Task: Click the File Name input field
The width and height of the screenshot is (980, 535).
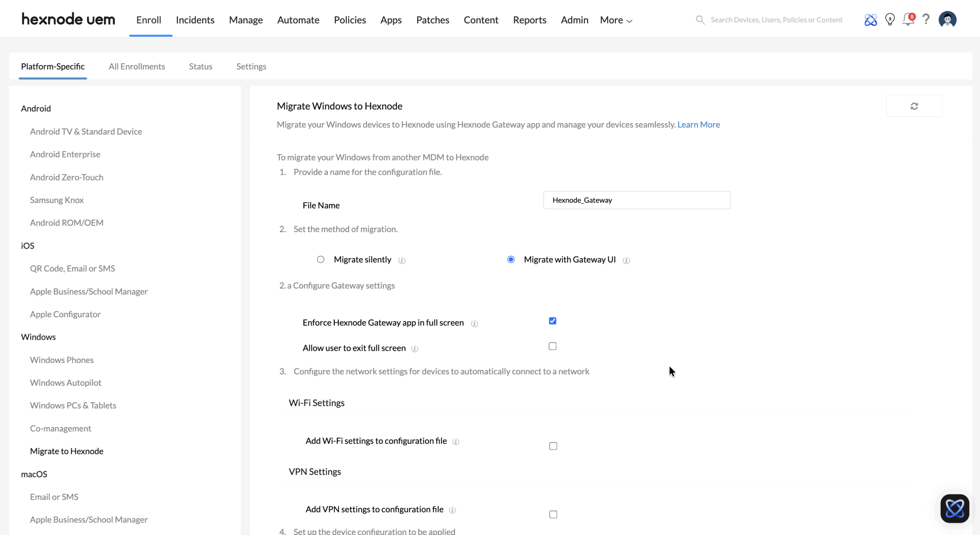Action: pos(636,200)
